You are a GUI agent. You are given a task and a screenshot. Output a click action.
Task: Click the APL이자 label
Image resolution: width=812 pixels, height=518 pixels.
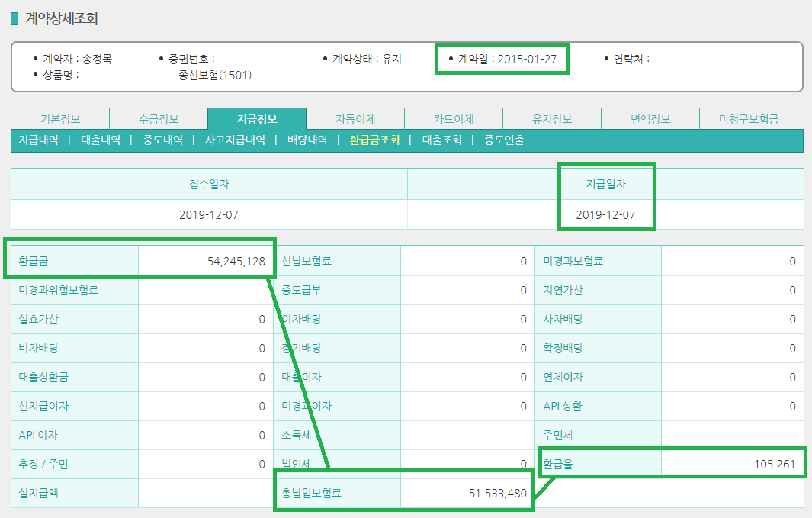[x=38, y=435]
